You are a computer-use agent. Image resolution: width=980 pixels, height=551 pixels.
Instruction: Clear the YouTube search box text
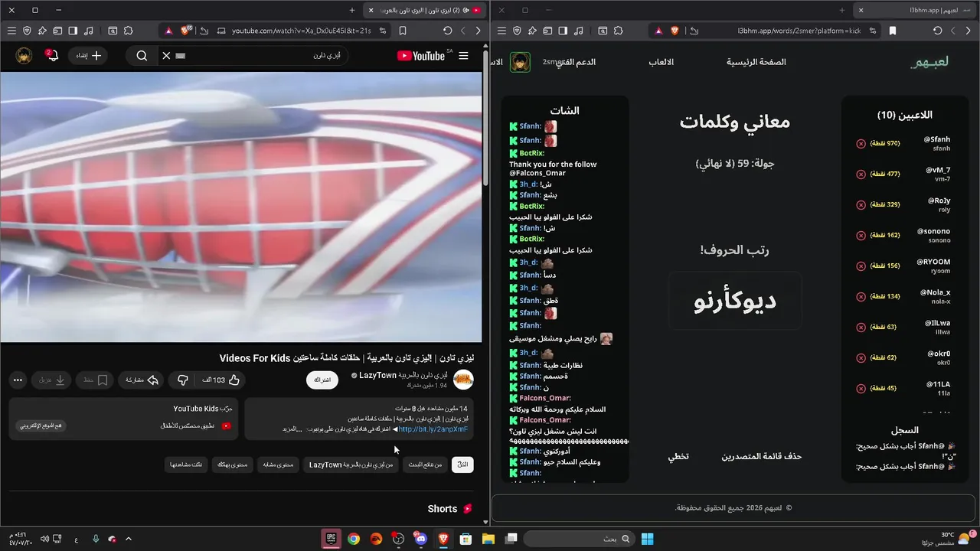[x=166, y=56]
